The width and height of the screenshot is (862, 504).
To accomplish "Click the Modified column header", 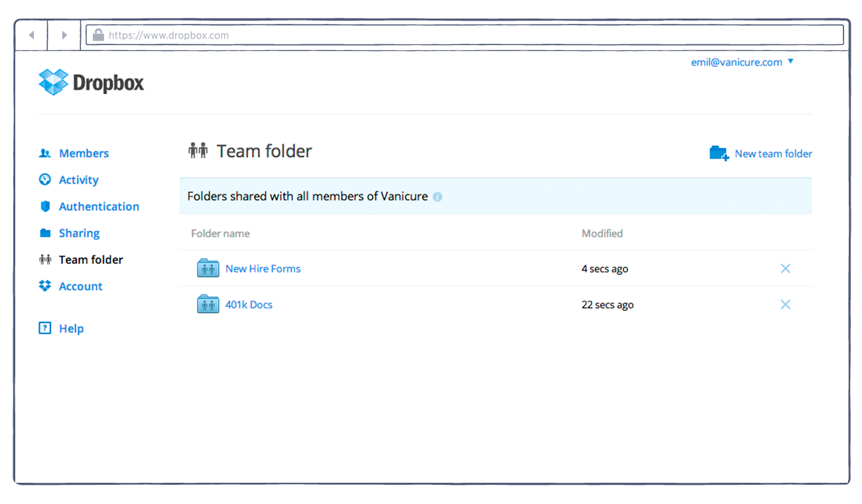I will pyautogui.click(x=602, y=233).
